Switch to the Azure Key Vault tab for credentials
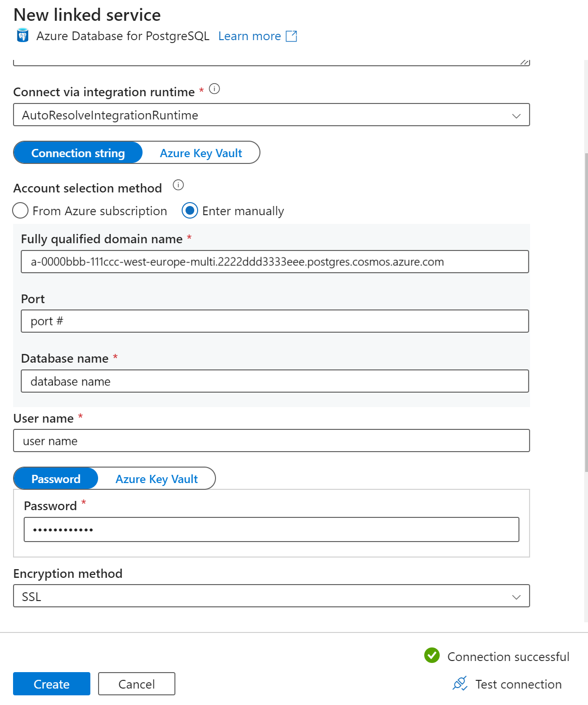Screen dimensions: 588x705 click(201, 153)
